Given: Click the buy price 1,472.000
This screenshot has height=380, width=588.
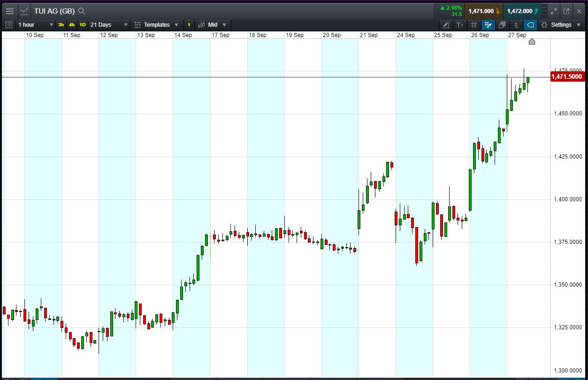Looking at the screenshot, I should coord(523,11).
